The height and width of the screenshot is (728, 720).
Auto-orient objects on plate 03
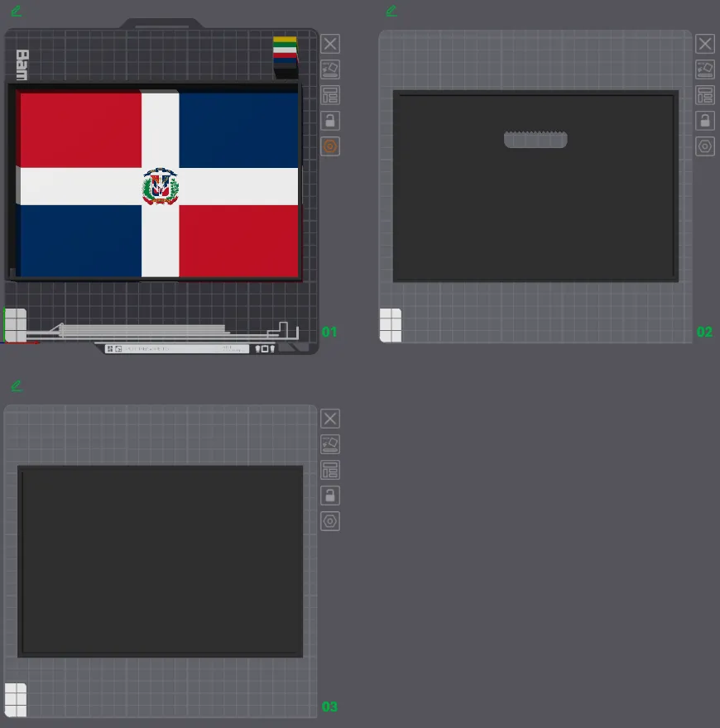pos(330,444)
